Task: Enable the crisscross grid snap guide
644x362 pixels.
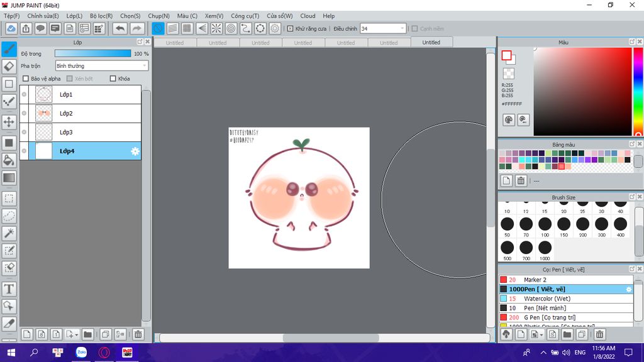Action: point(187,28)
